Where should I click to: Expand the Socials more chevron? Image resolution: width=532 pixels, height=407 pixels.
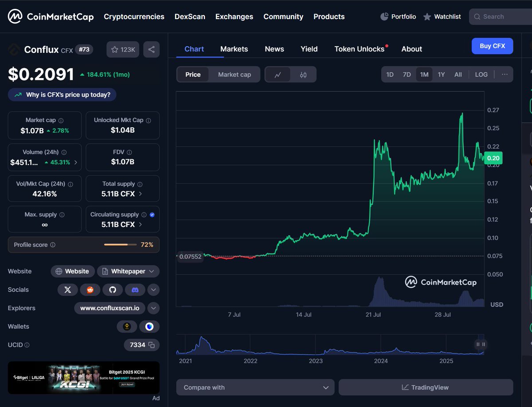153,290
